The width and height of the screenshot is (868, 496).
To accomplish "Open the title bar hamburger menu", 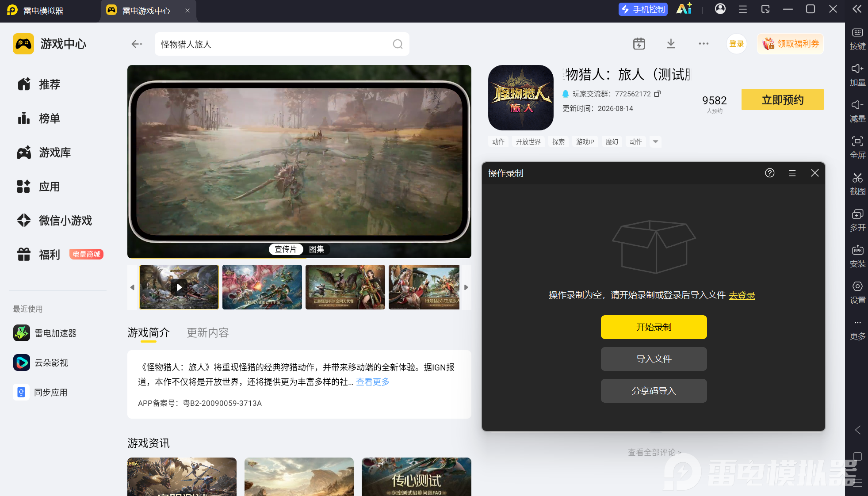I will coord(743,9).
